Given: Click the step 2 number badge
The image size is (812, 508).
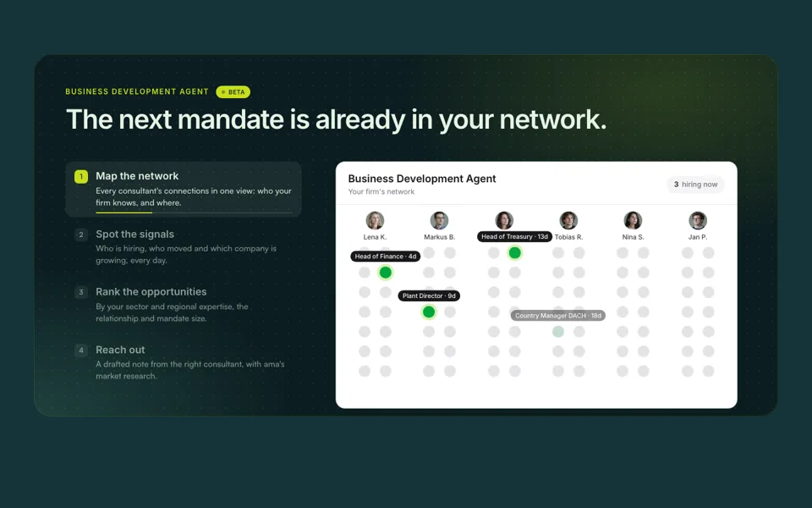Looking at the screenshot, I should pos(81,235).
